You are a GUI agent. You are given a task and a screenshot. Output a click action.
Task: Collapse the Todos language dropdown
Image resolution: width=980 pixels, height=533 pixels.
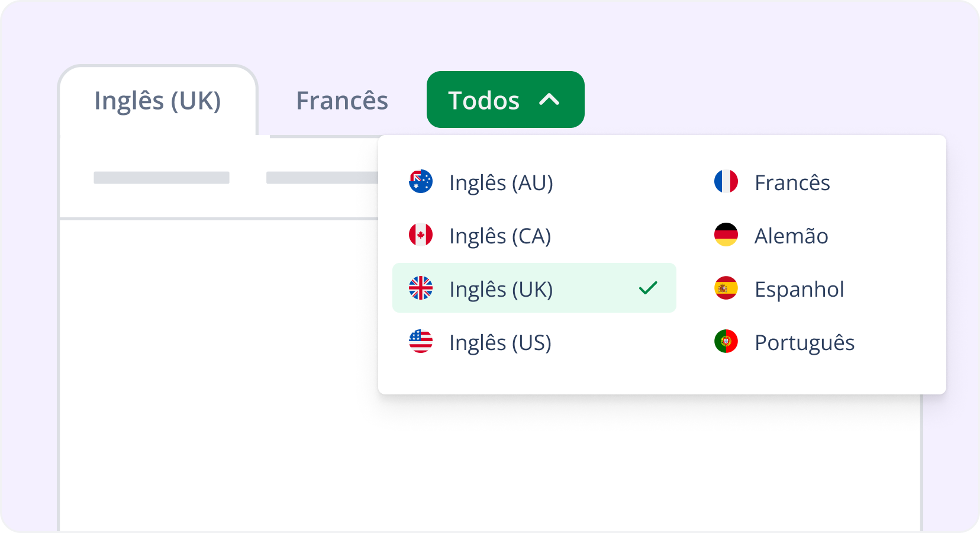[x=484, y=100]
